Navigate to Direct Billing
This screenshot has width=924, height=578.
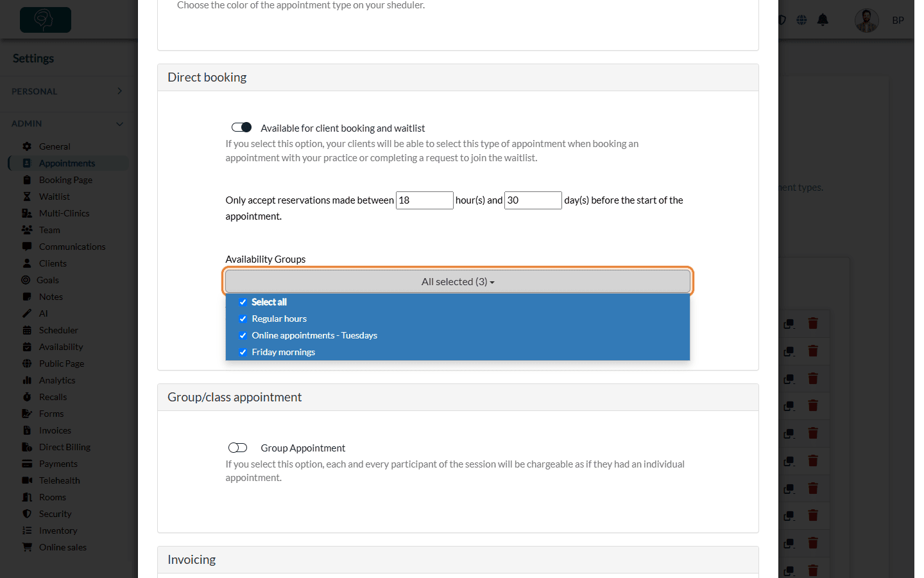tap(65, 447)
